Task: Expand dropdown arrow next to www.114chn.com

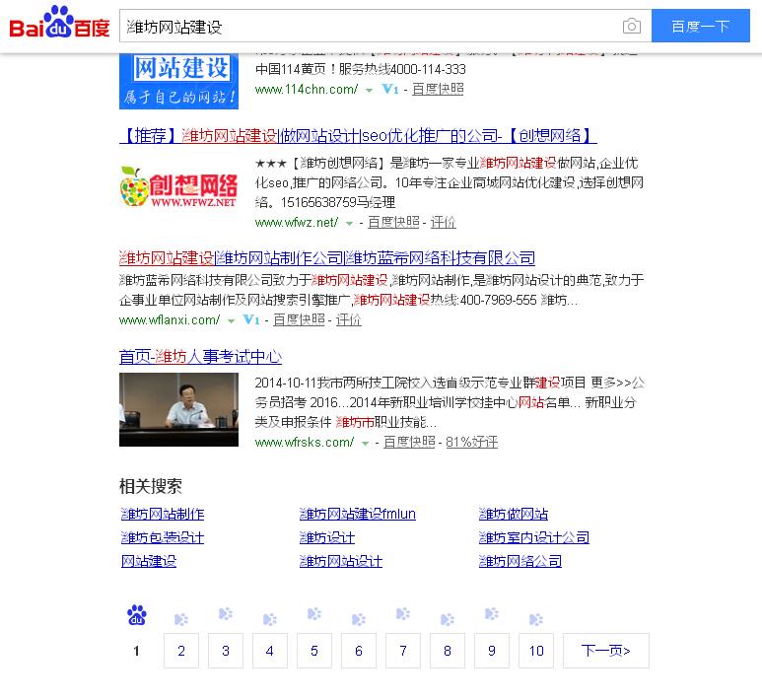Action: [370, 91]
